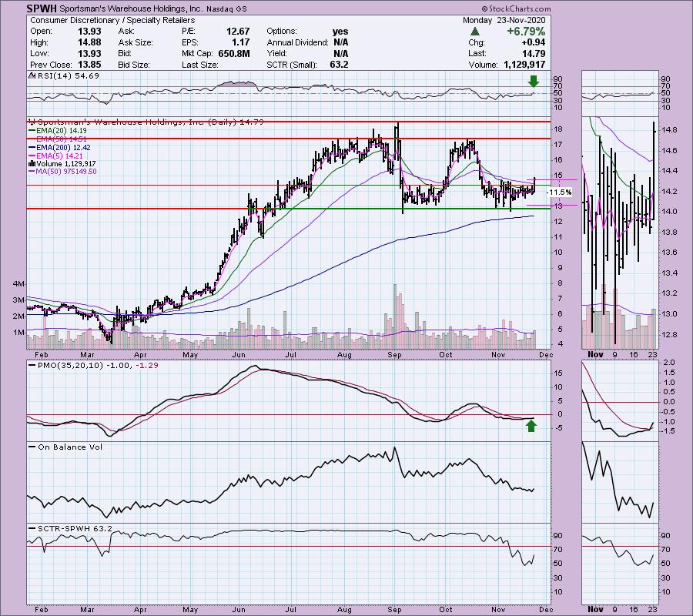
Task: Click the Mkt Cap value 650.8M
Action: [234, 53]
